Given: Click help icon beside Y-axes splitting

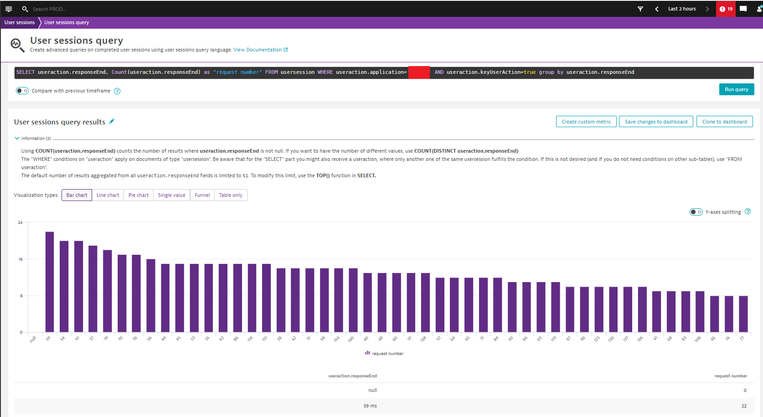Looking at the screenshot, I should (748, 212).
